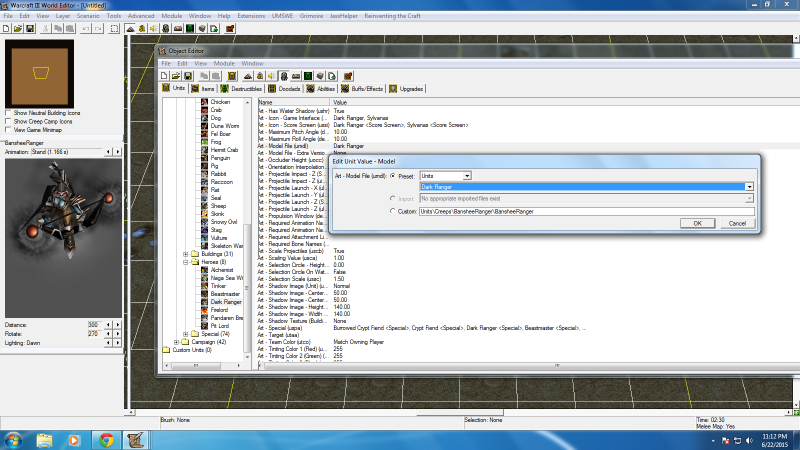Open Windows Start button
This screenshot has width=800, height=450.
pos(13,440)
